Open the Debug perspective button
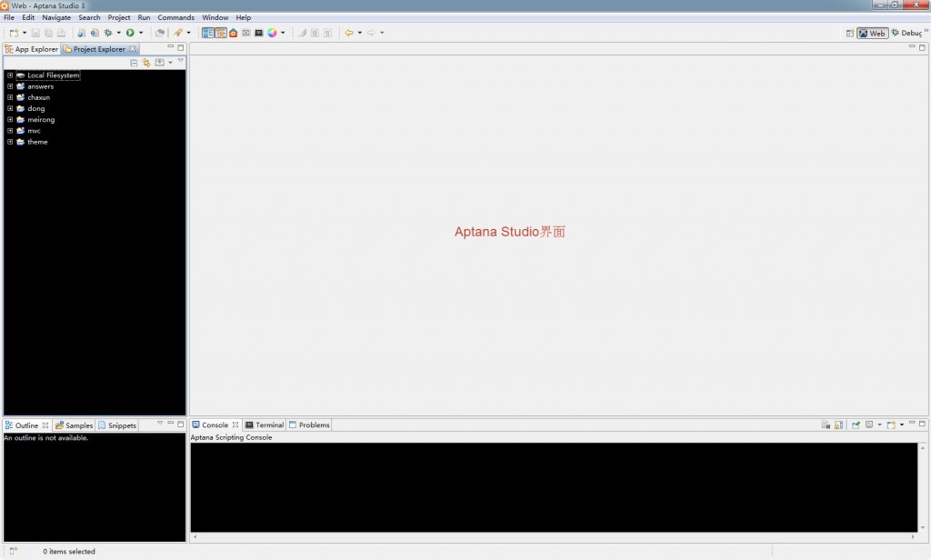 pos(906,33)
